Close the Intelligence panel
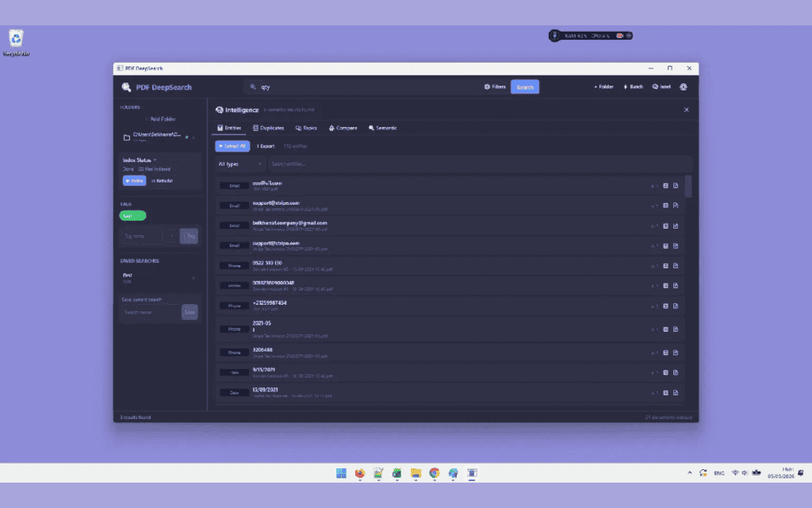Screen dimensions: 812x508 click(686, 110)
